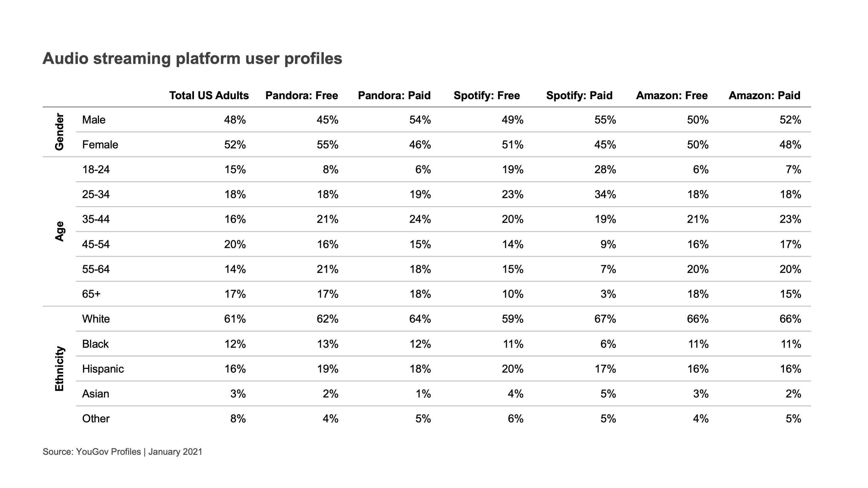Click the "Other" ethnicity row label
868x488 pixels.
coord(96,419)
